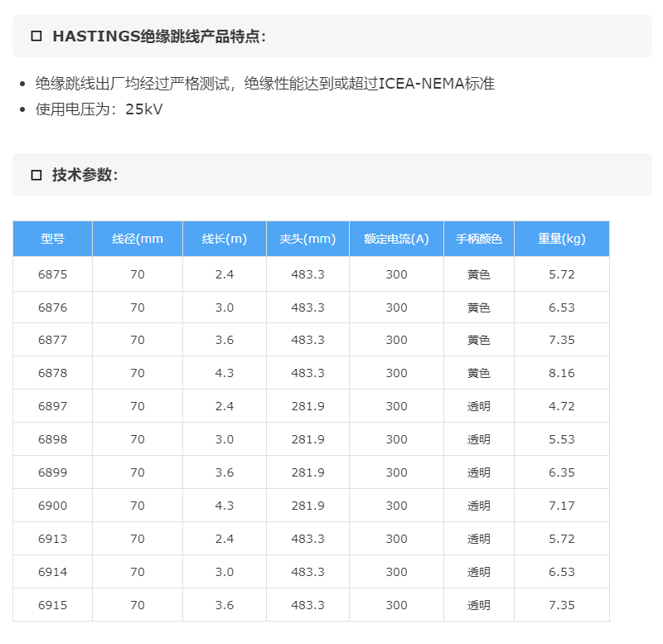
Task: Select the ICEA-NEMA标准 bullet line
Action: click(x=264, y=84)
